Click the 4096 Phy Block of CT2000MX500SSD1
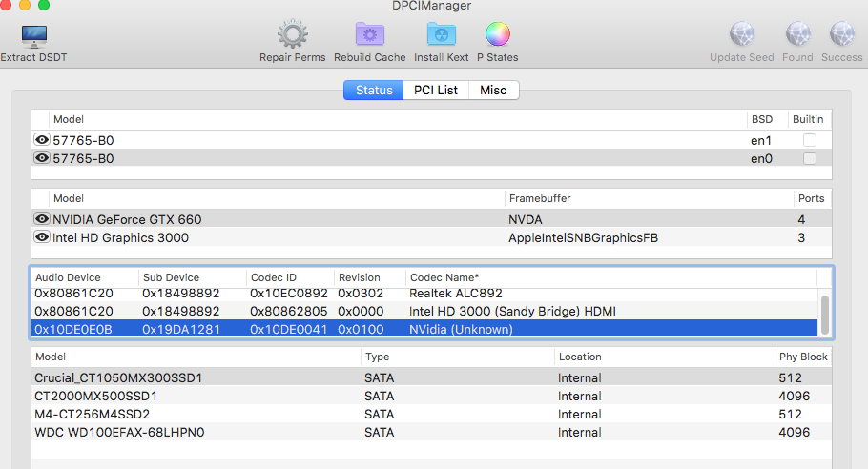This screenshot has height=469, width=868. tap(794, 396)
